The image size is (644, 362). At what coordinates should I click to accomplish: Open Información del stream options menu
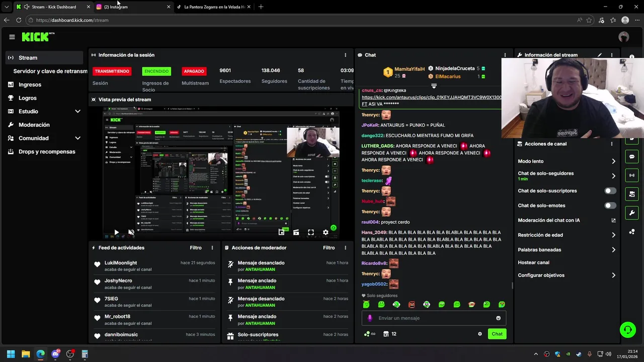612,55
